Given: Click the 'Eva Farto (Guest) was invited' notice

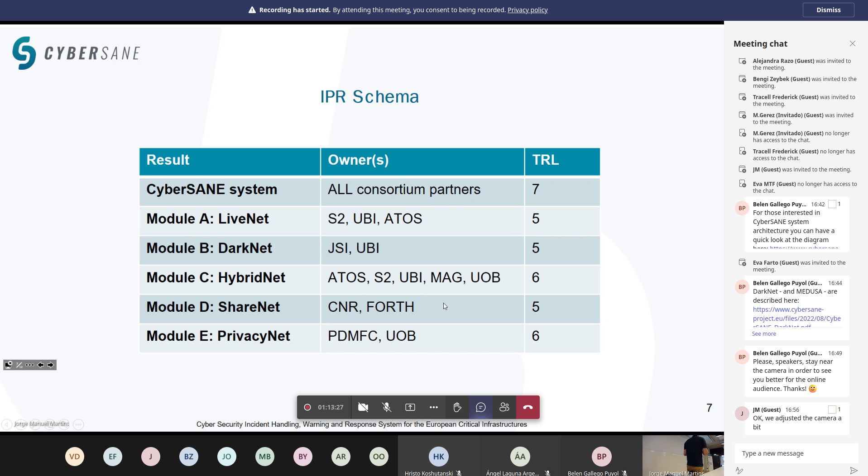Looking at the screenshot, I should 799,266.
